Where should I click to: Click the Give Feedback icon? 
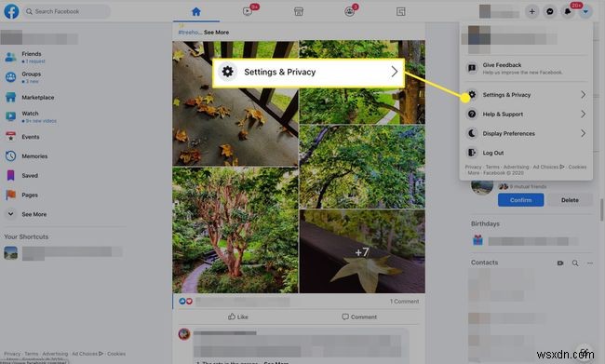pyautogui.click(x=472, y=68)
